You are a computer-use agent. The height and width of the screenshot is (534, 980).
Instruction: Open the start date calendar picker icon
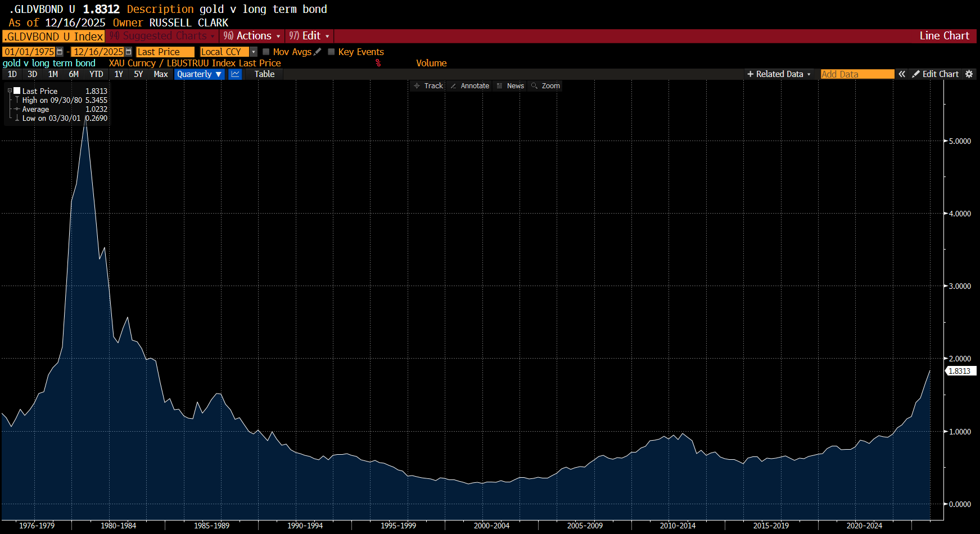(x=60, y=52)
